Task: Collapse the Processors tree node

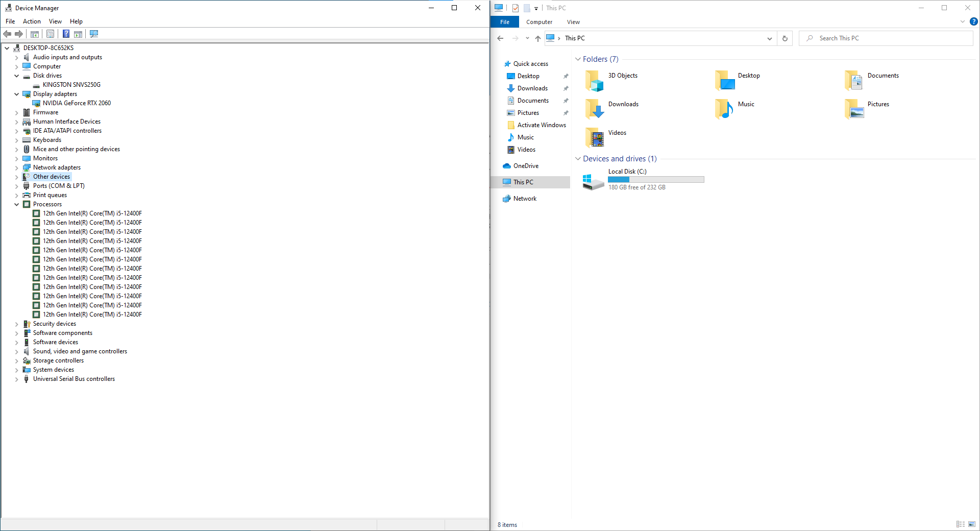Action: coord(16,204)
